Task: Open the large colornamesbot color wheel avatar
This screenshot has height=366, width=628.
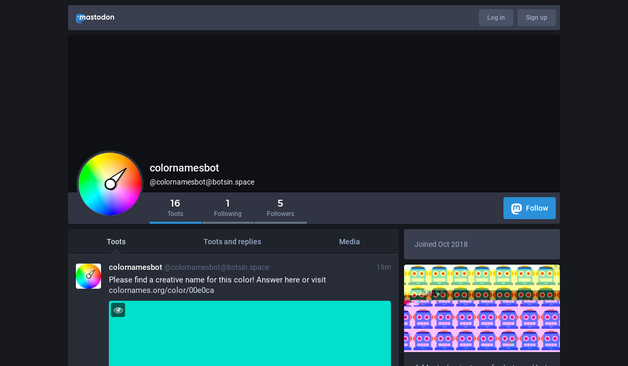Action: coord(110,184)
